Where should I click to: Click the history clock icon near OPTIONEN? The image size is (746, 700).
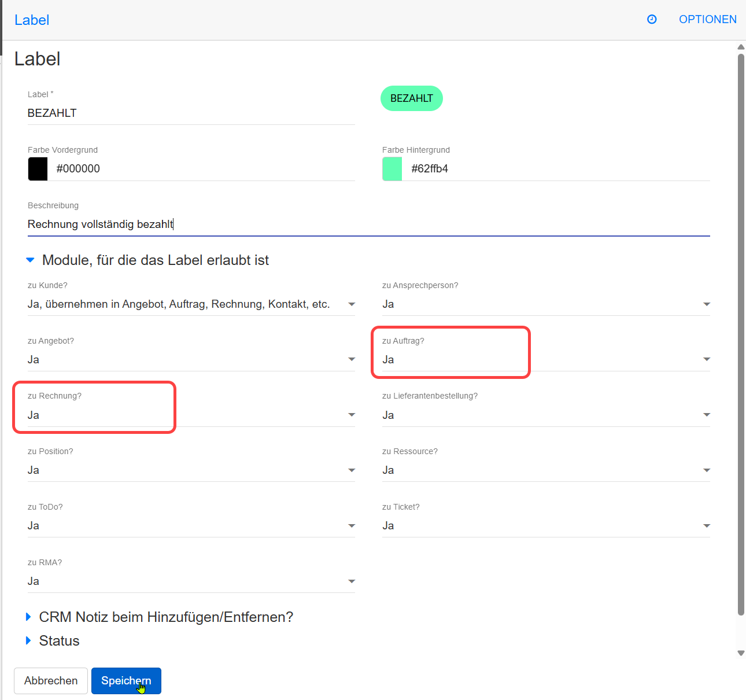click(x=652, y=20)
